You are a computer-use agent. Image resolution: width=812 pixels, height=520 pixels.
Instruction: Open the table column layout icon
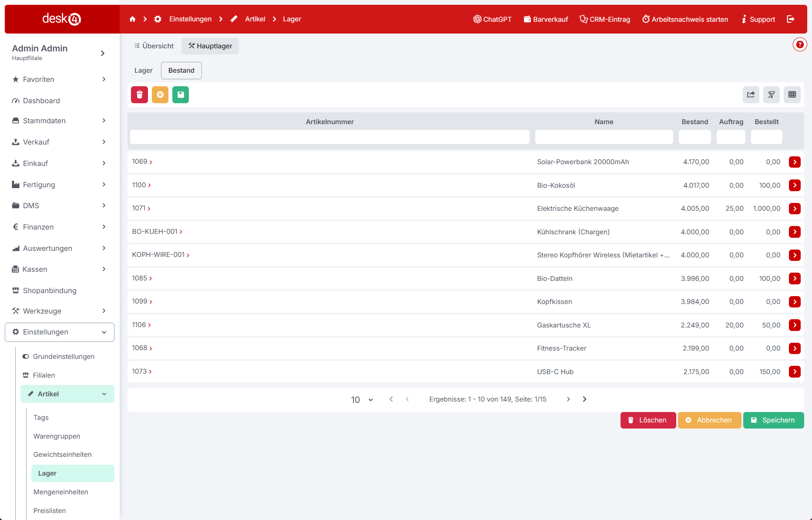pos(792,95)
